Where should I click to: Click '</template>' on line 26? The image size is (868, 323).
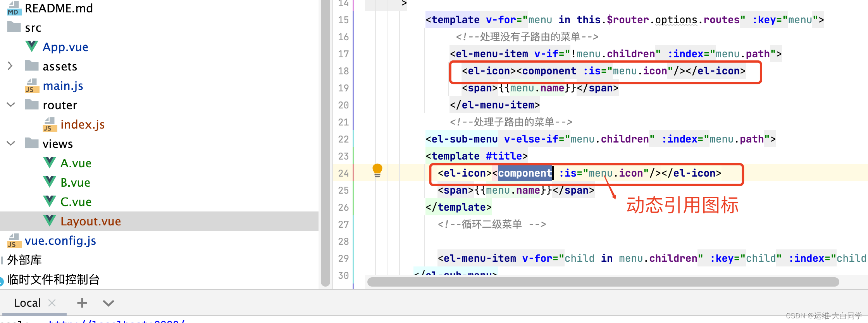pos(459,207)
